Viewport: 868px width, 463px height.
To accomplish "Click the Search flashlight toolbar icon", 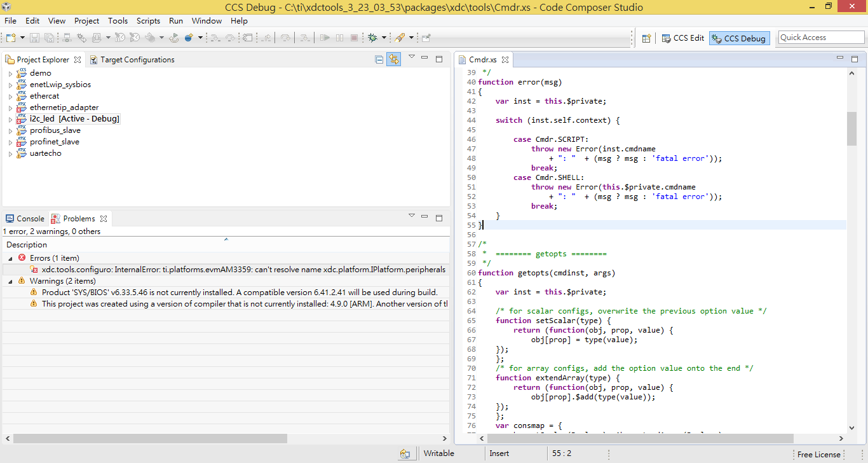I will [400, 38].
